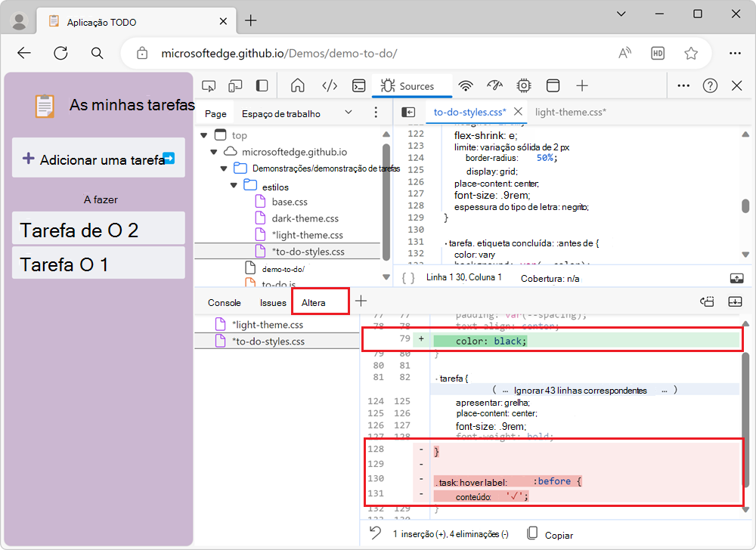Expand the navigator tabs overflow chevron
Image resolution: width=756 pixels, height=550 pixels.
[349, 113]
